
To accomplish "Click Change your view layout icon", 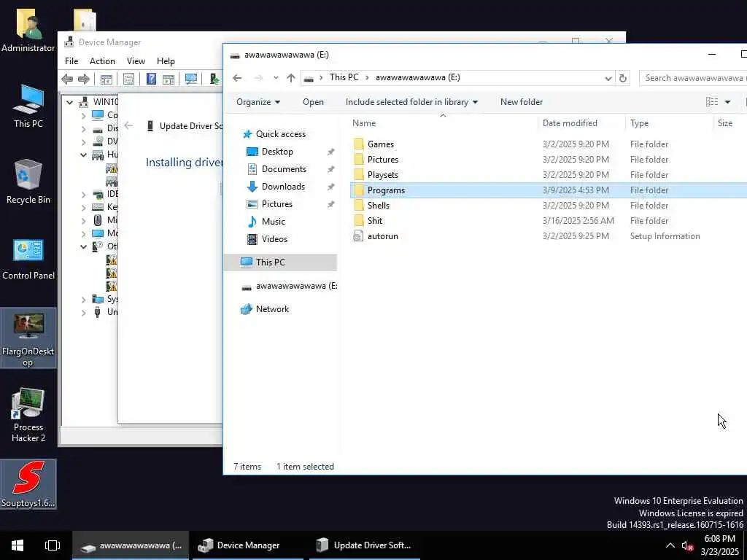I will tap(712, 102).
